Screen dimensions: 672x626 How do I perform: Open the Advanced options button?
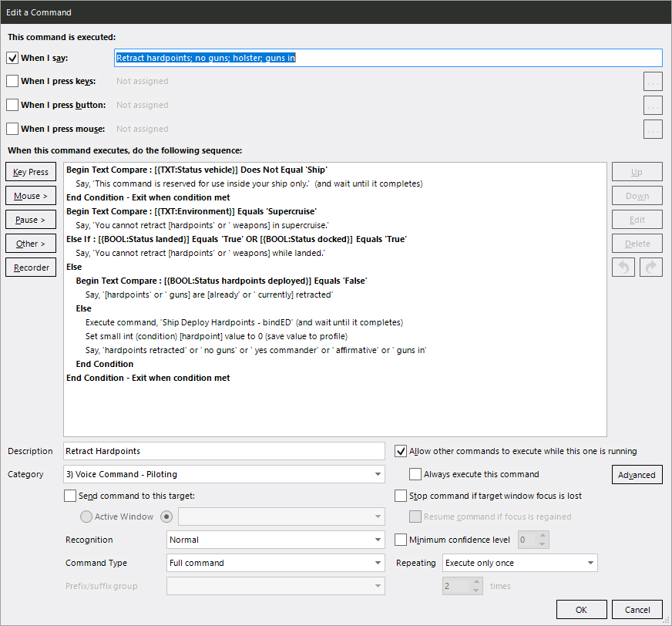[x=637, y=475]
